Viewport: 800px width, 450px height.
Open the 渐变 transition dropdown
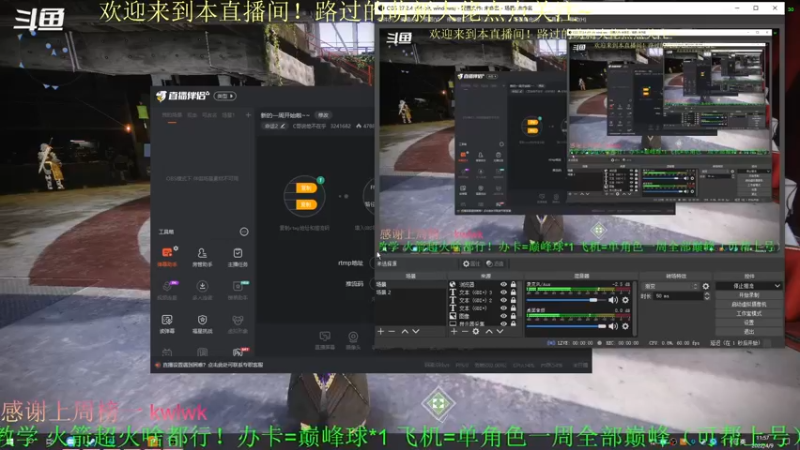pos(670,287)
